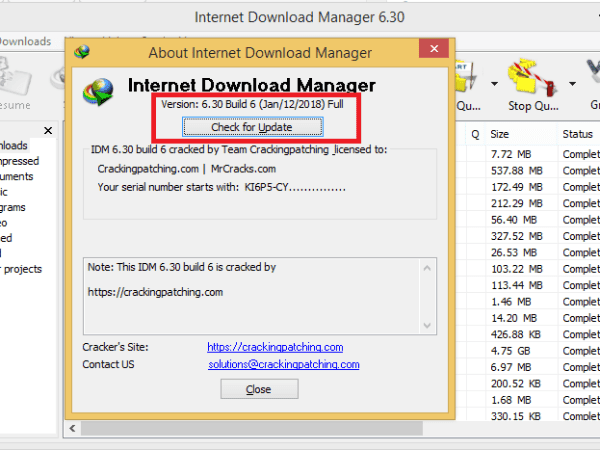Close the About dialog with Close button

259,389
